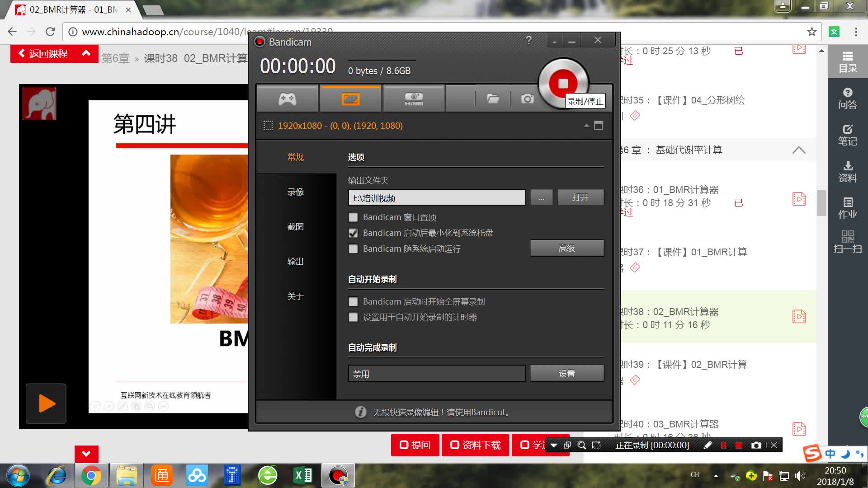Stop recording with the red square on bar
Image resolution: width=868 pixels, height=488 pixels.
739,445
